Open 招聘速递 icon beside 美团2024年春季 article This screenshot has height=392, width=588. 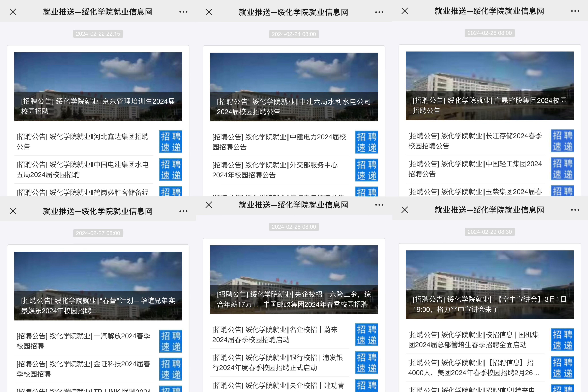point(562,367)
